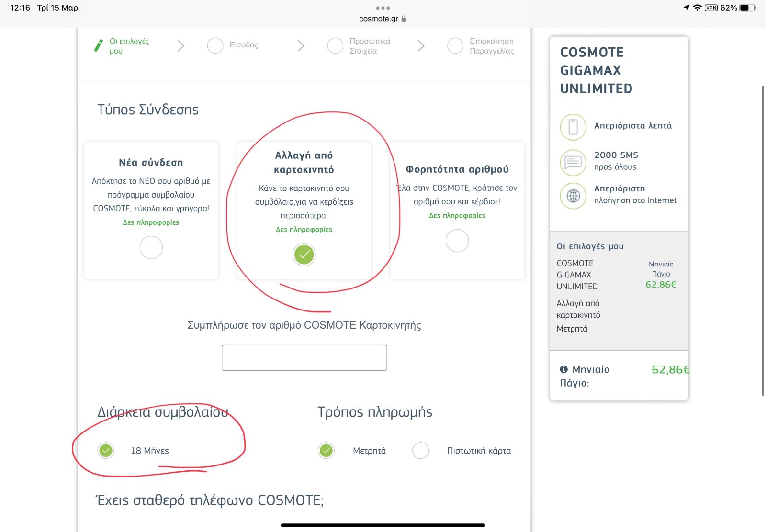Click the Τύπος Σύνδεσης heading
This screenshot has height=532, width=766.
coord(148,110)
